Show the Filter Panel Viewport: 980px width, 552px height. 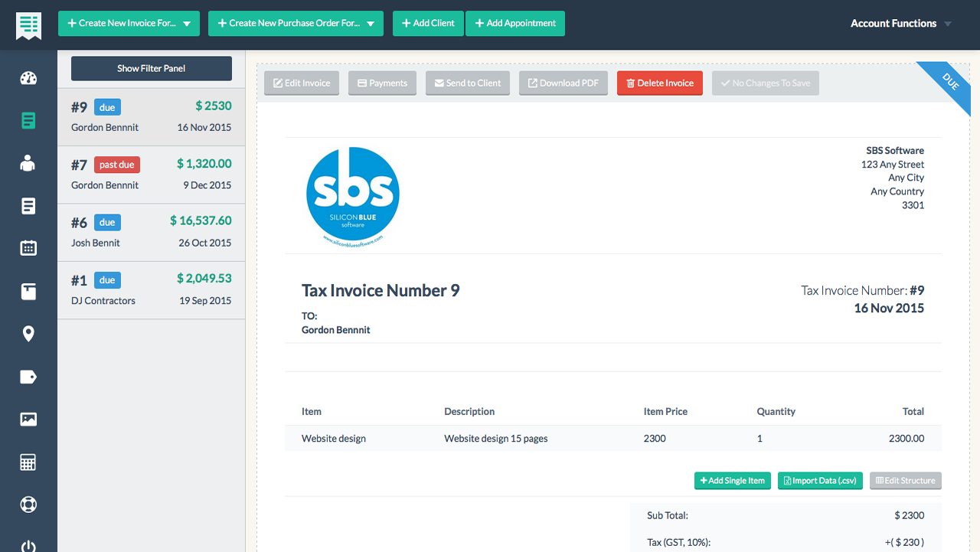pyautogui.click(x=151, y=68)
